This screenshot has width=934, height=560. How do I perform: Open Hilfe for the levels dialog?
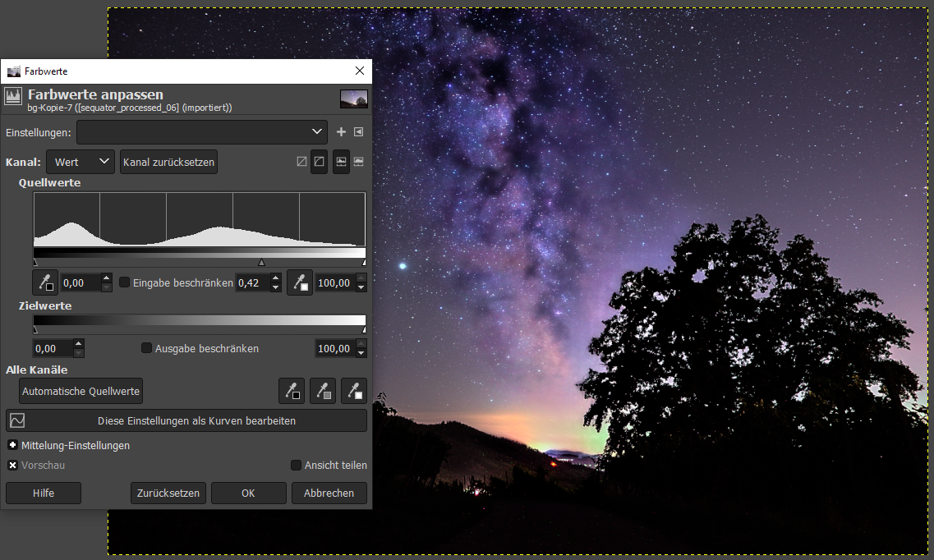coord(44,493)
